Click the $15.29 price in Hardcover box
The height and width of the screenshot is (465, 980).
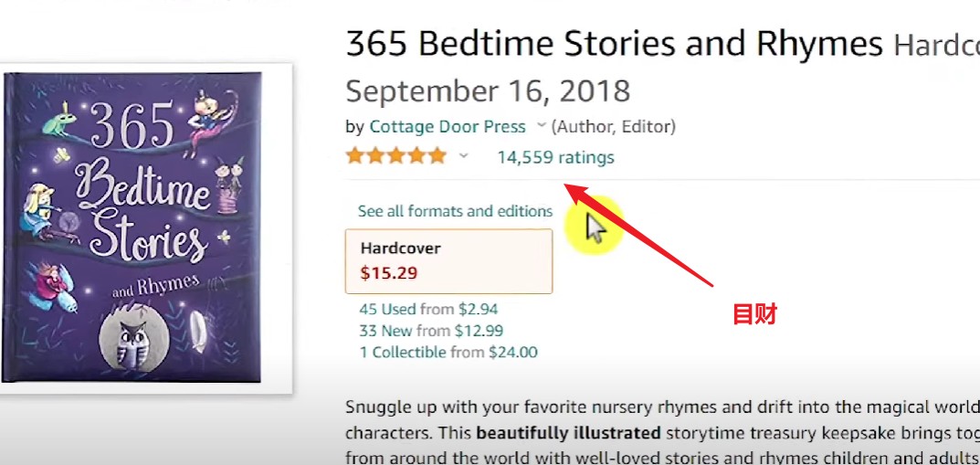[389, 273]
